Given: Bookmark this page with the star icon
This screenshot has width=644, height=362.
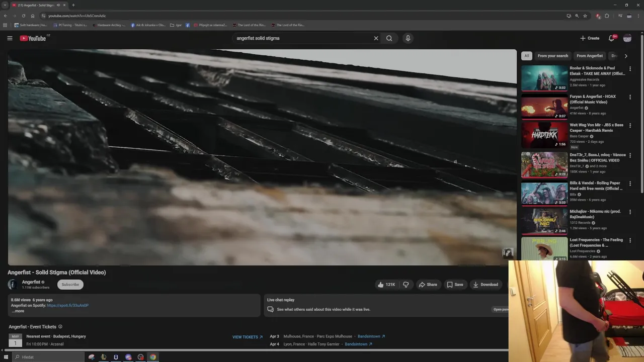Looking at the screenshot, I should pyautogui.click(x=585, y=16).
